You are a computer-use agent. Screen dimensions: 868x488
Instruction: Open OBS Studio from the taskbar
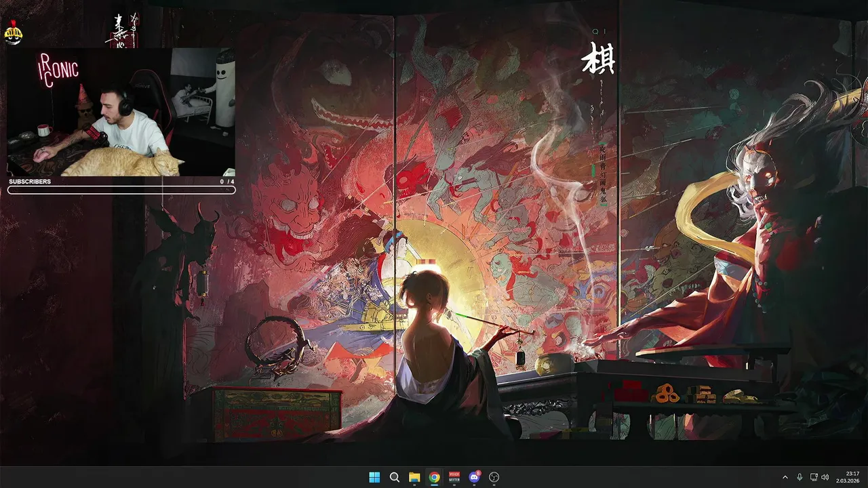click(x=494, y=477)
